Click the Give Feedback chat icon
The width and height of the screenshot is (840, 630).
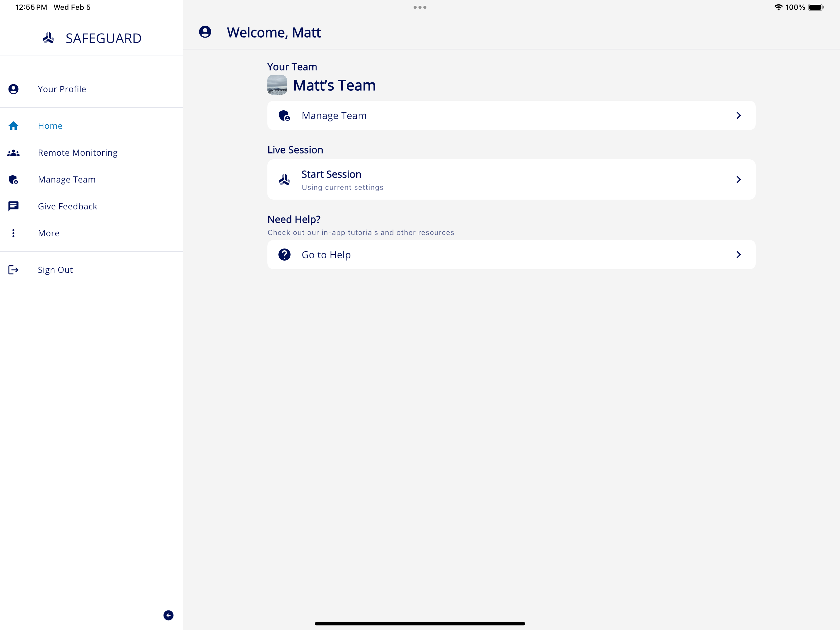(x=13, y=206)
